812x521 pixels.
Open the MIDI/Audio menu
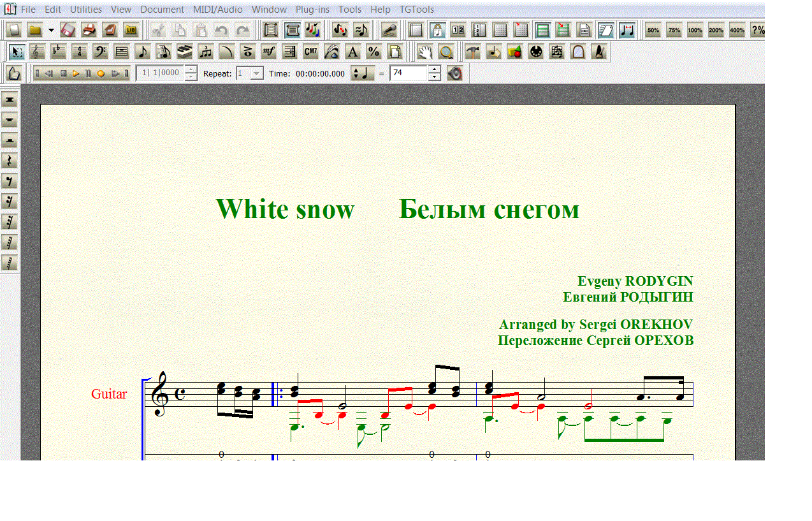click(218, 10)
